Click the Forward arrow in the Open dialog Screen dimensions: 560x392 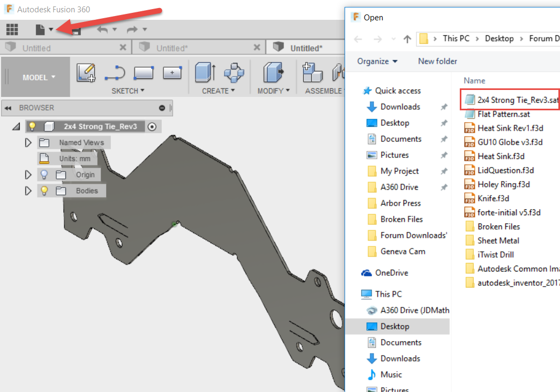[x=377, y=39]
